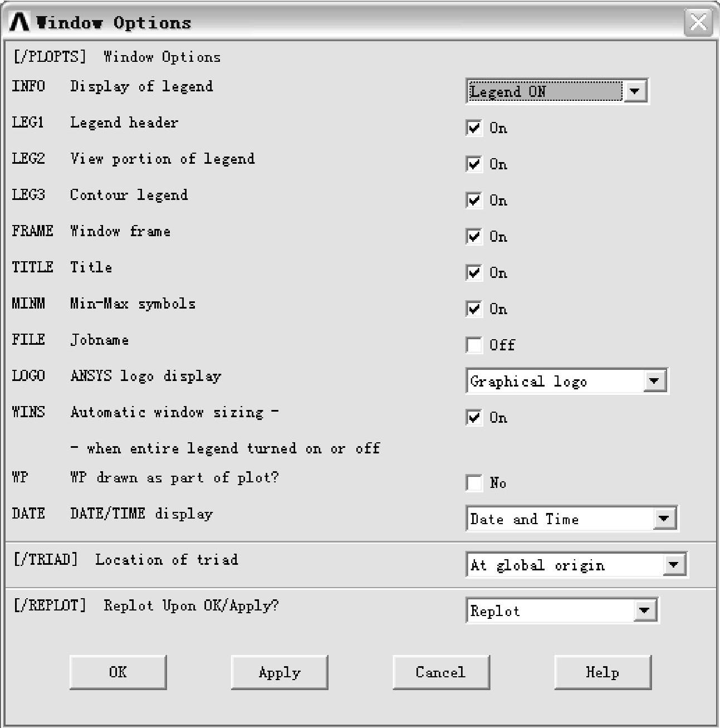Click the OK button
Screen dimensions: 720x728
(x=118, y=672)
